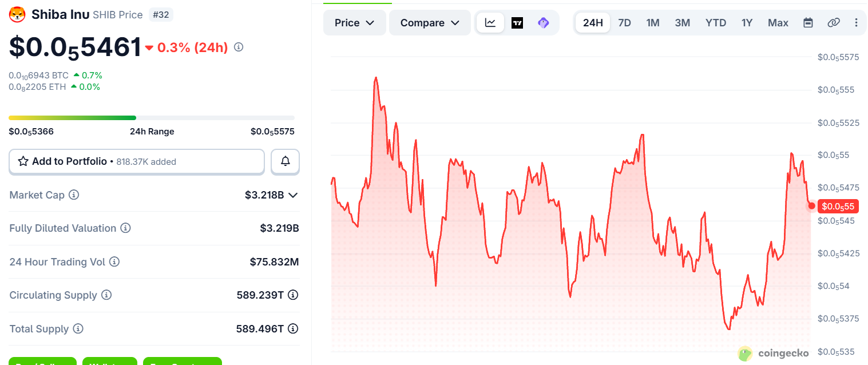Click the $75.832M trading volume value
Viewport: 868px width, 365px height.
(x=274, y=262)
